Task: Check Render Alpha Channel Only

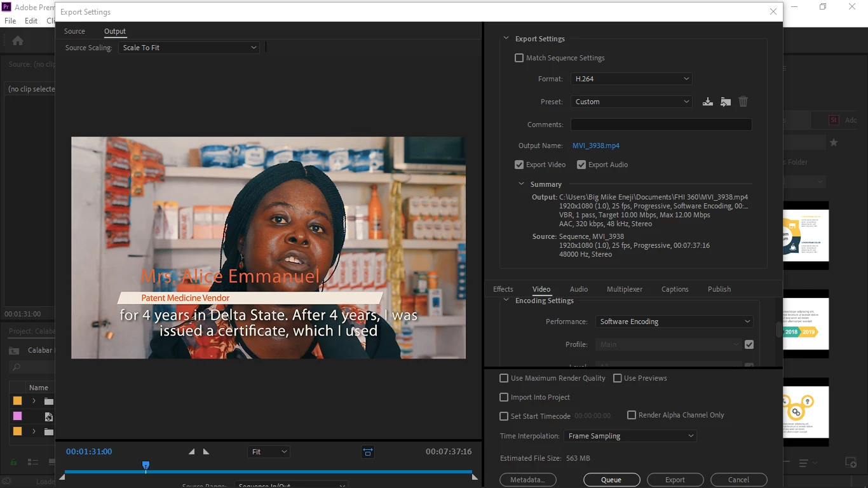Action: click(632, 415)
